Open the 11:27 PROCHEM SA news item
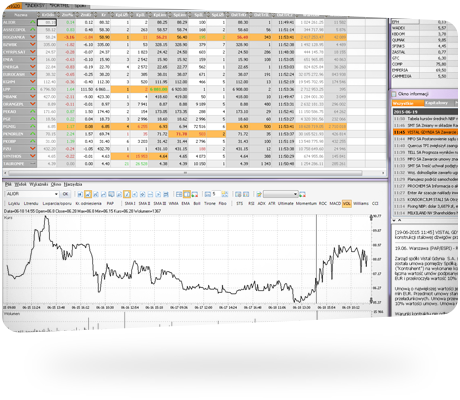Screen dimensions: 460x400 point(425,186)
